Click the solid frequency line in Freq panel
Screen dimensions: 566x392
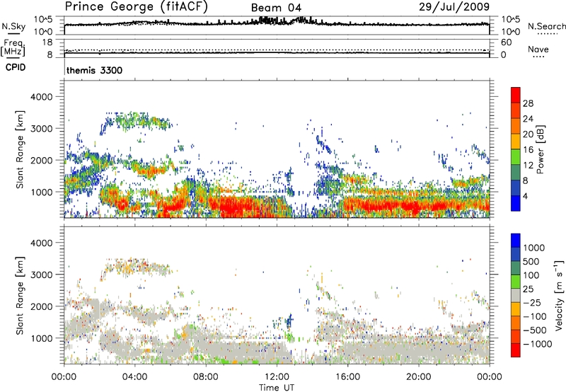click(277, 53)
